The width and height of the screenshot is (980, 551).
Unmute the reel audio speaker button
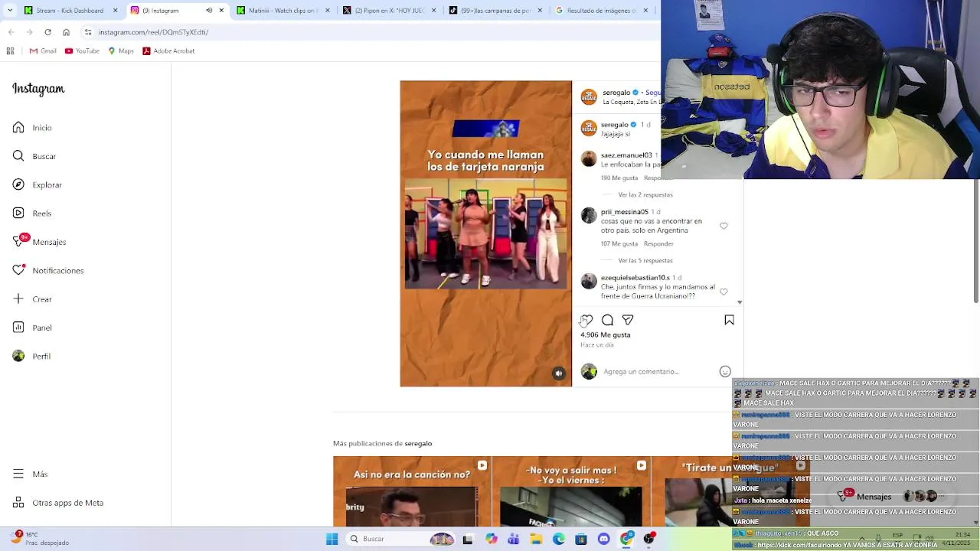(559, 373)
